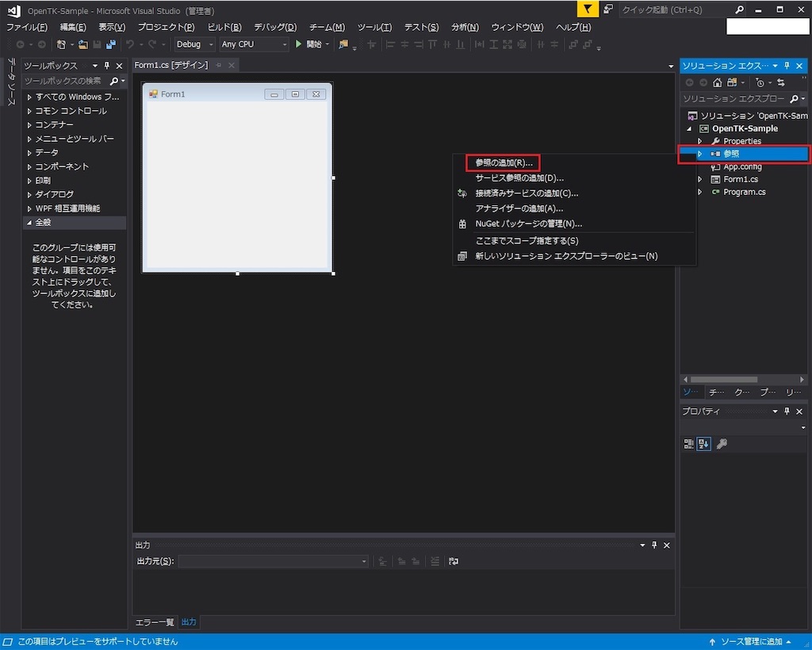Expand the Containers toolbox group
The height and width of the screenshot is (650, 812).
click(x=29, y=124)
